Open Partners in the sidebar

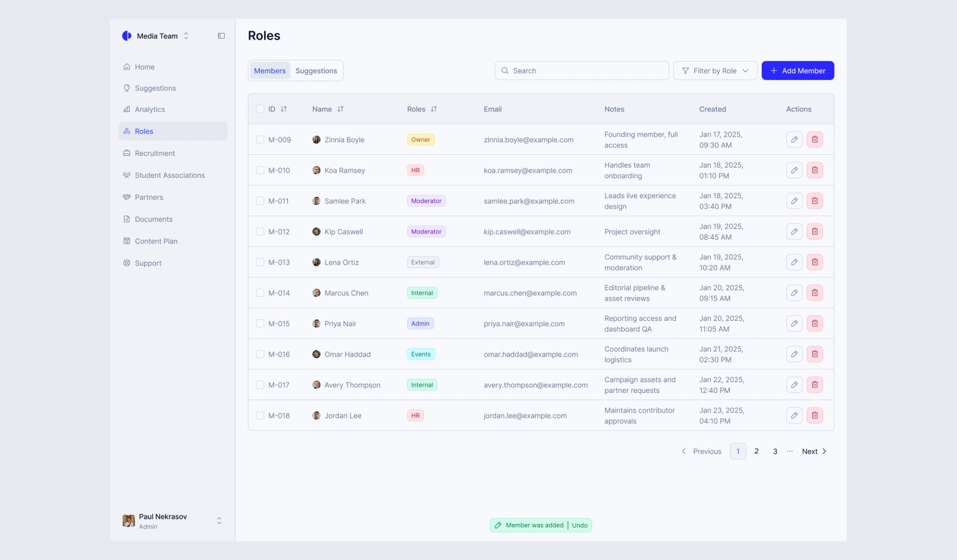173,197
